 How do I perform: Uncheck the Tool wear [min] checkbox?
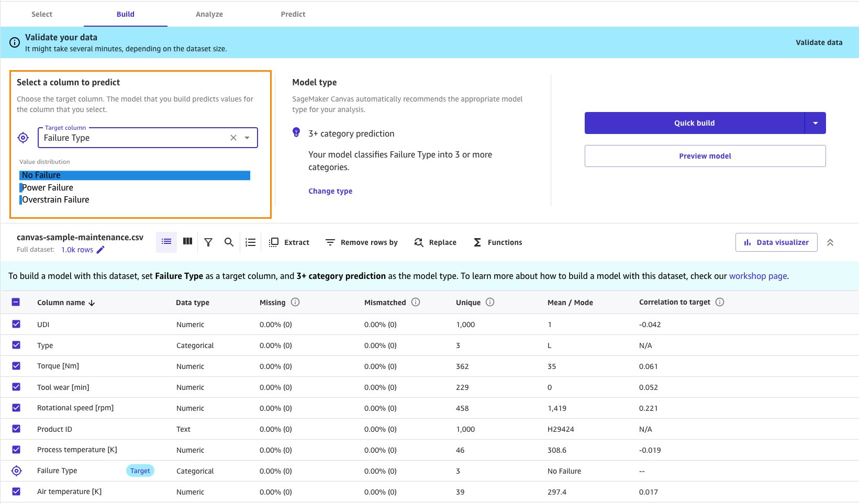click(x=16, y=387)
